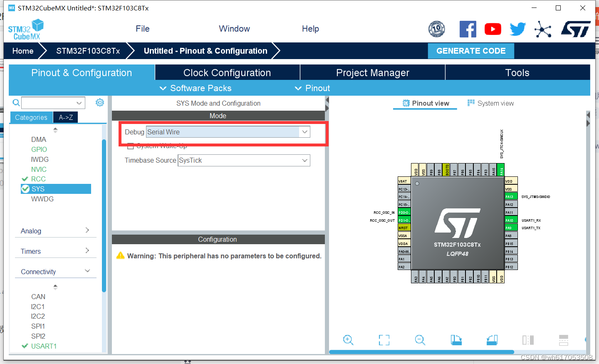
Task: Select pin PA13 on the chip
Action: click(x=511, y=196)
